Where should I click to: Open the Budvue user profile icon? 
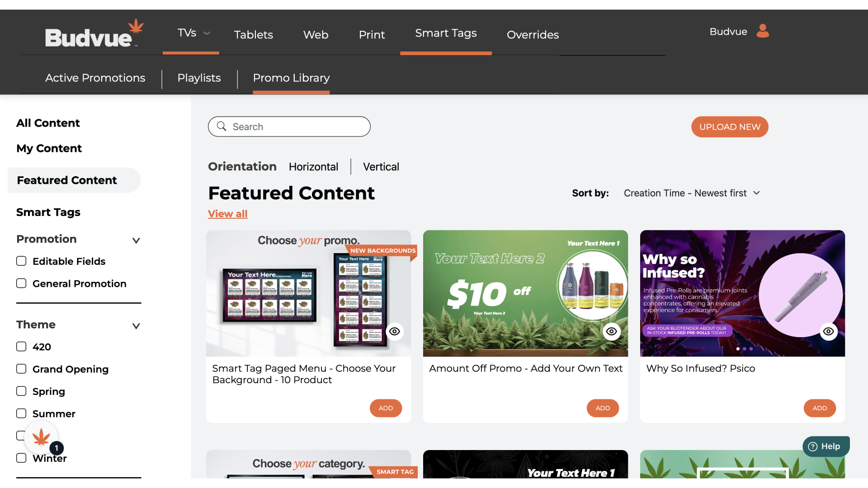[x=763, y=31]
